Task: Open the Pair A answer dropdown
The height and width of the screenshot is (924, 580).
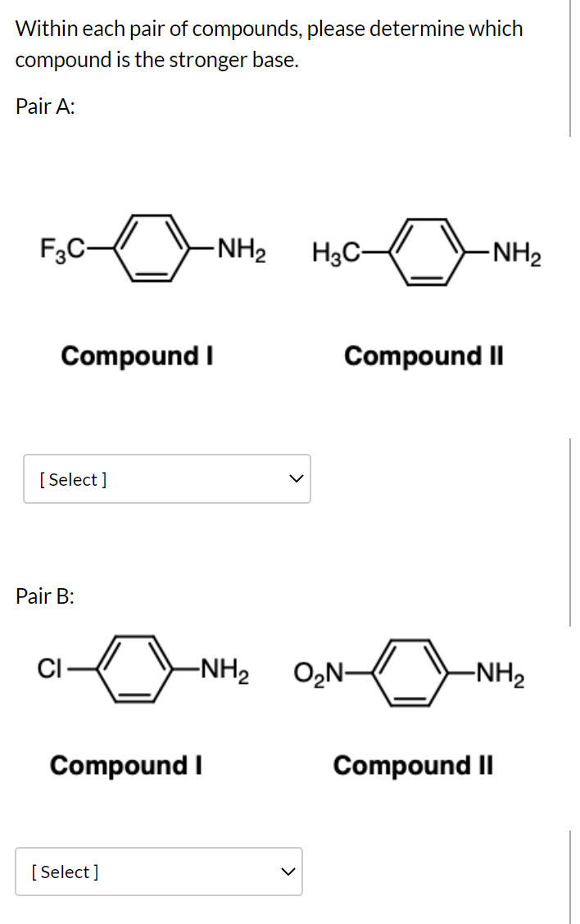Action: pyautogui.click(x=167, y=479)
